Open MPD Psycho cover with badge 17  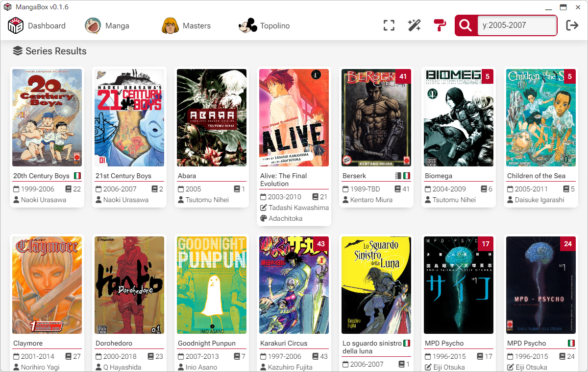(459, 285)
